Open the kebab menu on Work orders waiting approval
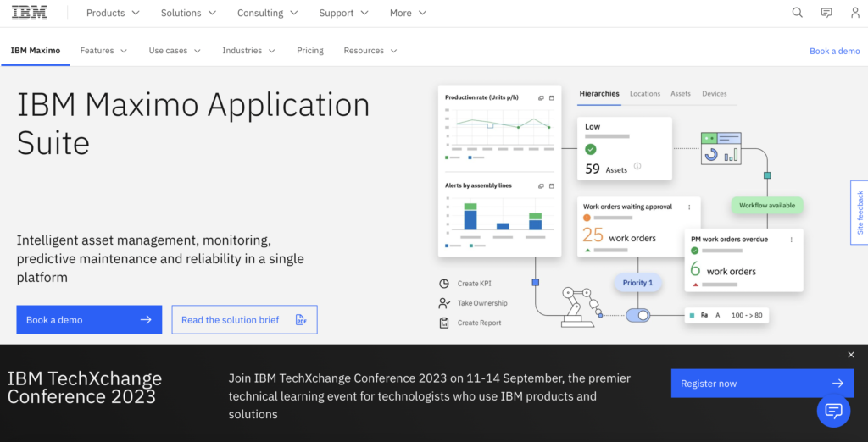This screenshot has width=868, height=442. [689, 207]
